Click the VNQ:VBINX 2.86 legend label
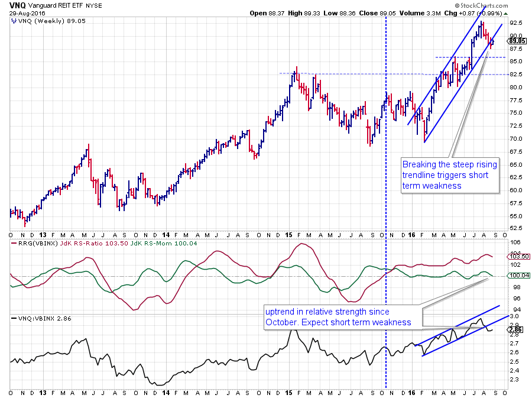 (44, 318)
